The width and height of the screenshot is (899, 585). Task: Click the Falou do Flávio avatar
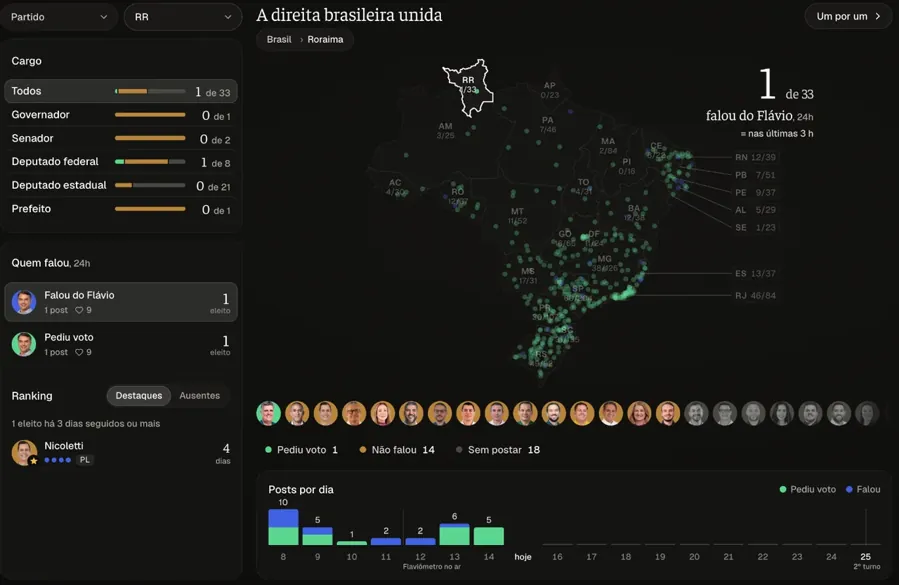click(24, 302)
